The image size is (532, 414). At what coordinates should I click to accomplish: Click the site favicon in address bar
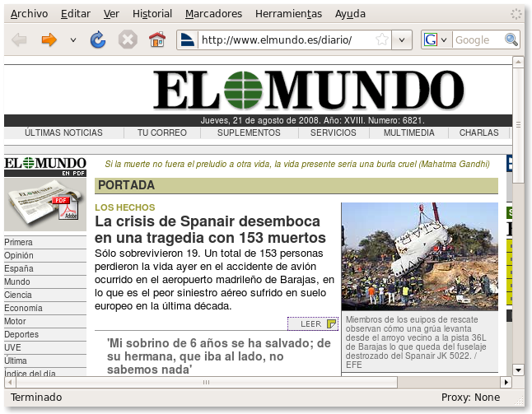187,40
